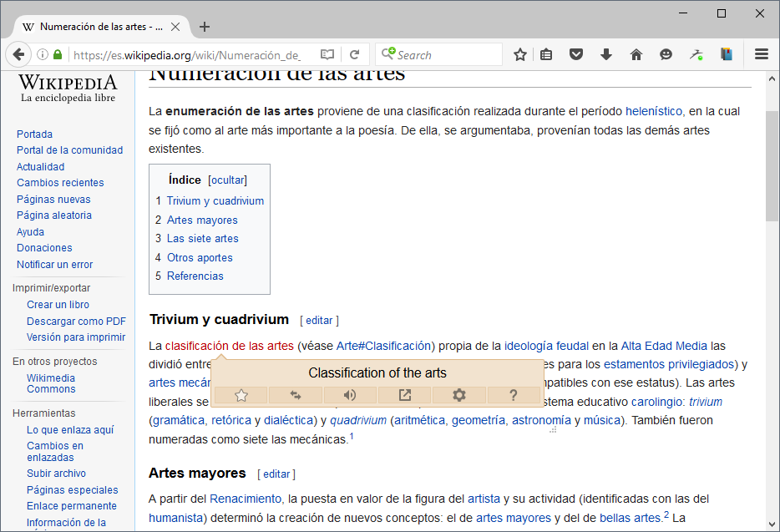
Task: Open the Pocket icon in toolbar
Action: pyautogui.click(x=576, y=54)
